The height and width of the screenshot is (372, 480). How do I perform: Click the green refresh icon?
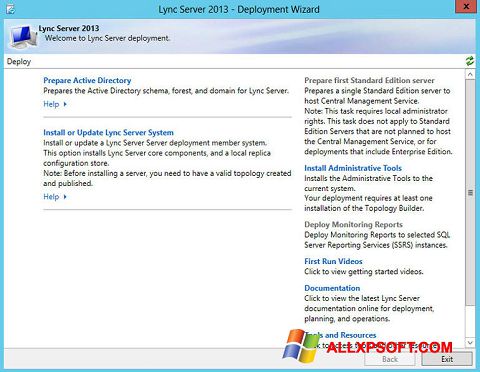pyautogui.click(x=470, y=61)
